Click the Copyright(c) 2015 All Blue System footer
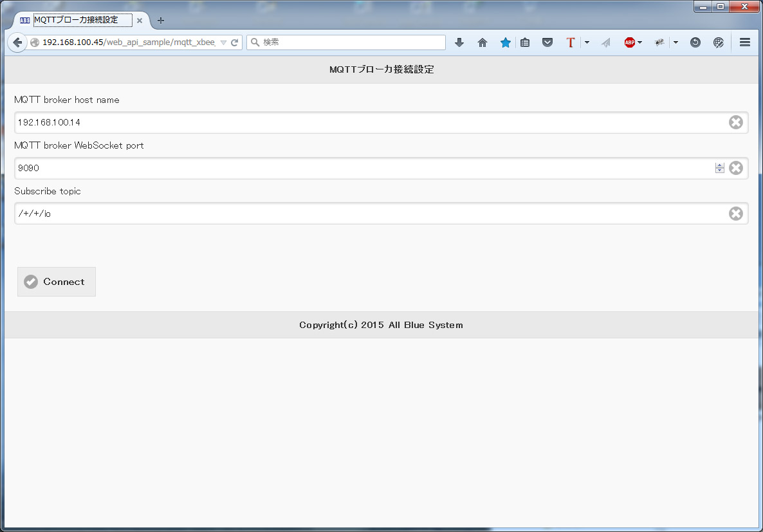Viewport: 763px width, 532px height. pos(381,325)
